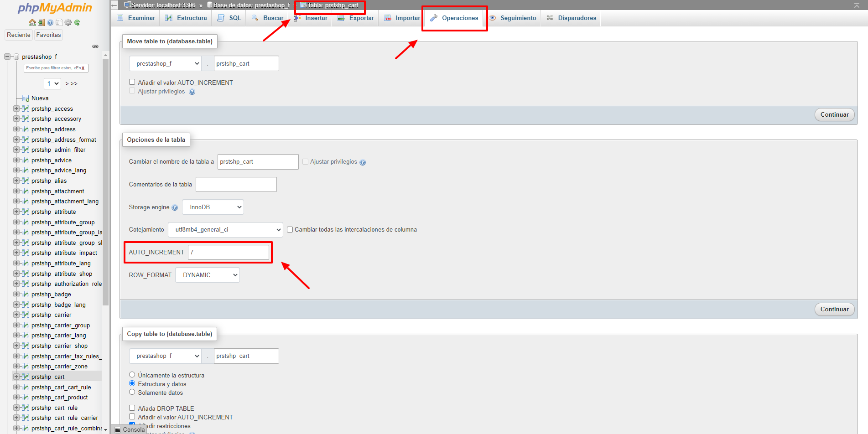Click the Operaciones wrench icon

pyautogui.click(x=434, y=18)
